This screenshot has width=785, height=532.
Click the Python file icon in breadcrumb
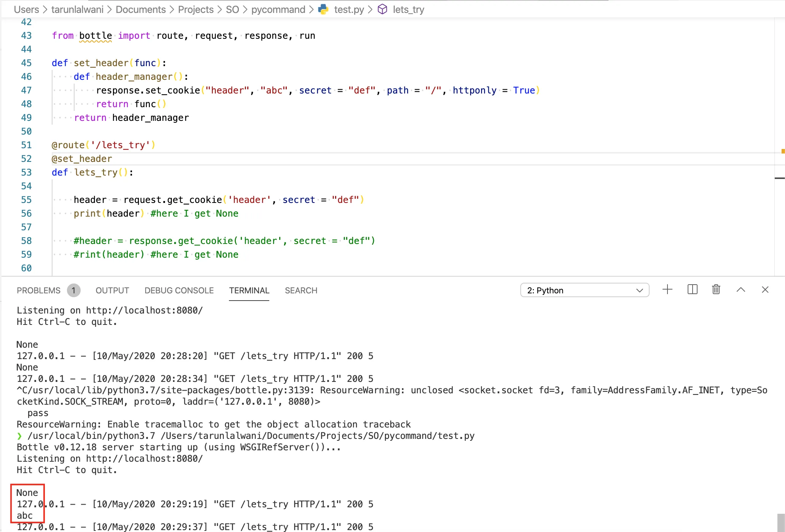(323, 9)
